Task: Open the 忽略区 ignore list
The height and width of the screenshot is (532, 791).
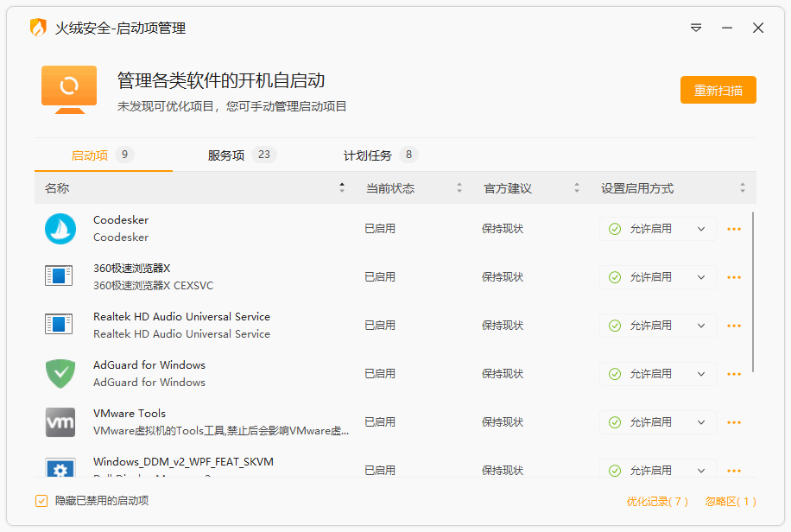Action: [x=730, y=501]
